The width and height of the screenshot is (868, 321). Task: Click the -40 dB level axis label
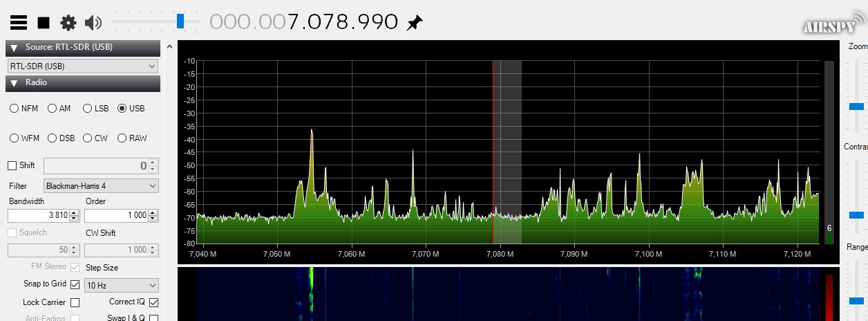[189, 140]
